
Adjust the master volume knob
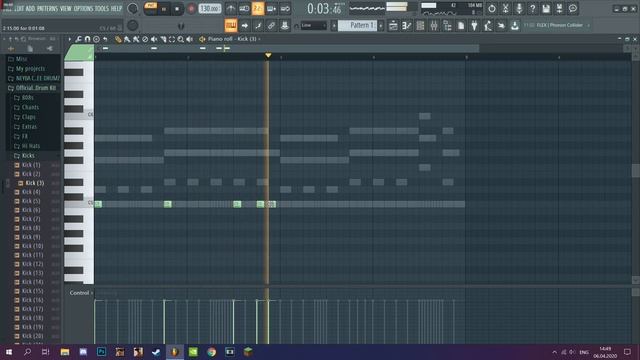coord(133,8)
